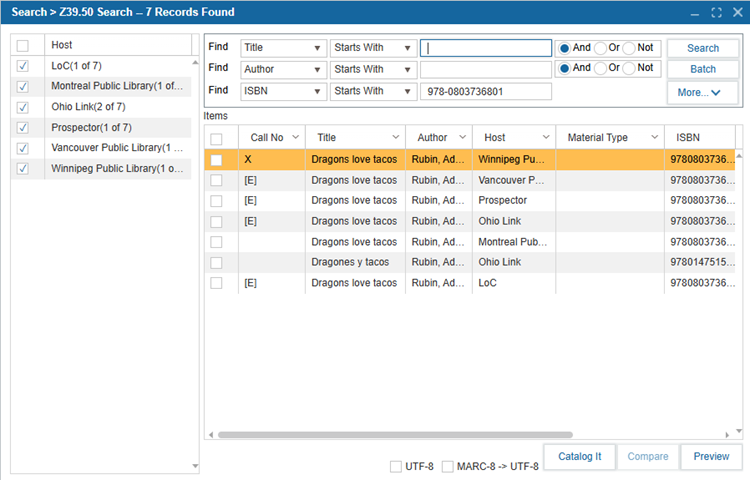Minimize the Z39.50 Search dialog

pyautogui.click(x=696, y=13)
